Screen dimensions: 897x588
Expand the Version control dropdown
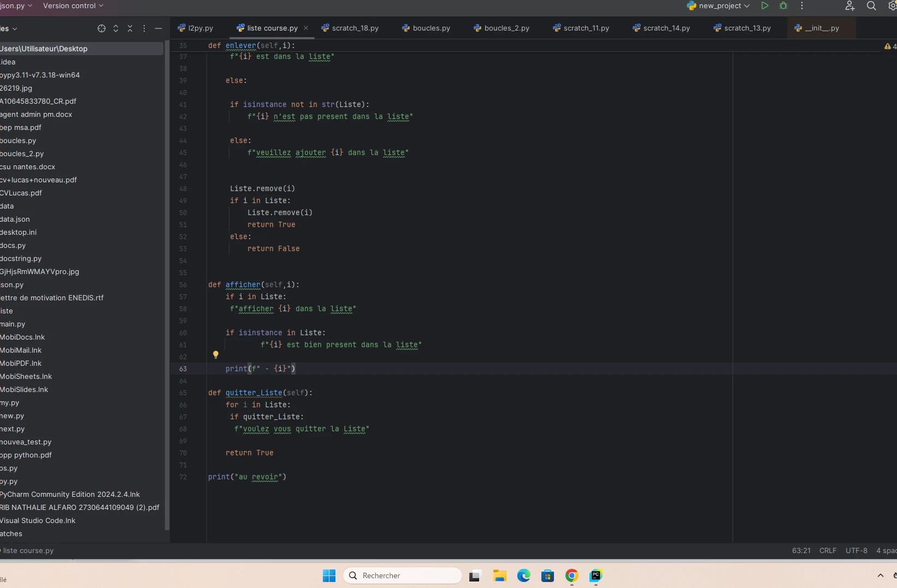coord(73,6)
